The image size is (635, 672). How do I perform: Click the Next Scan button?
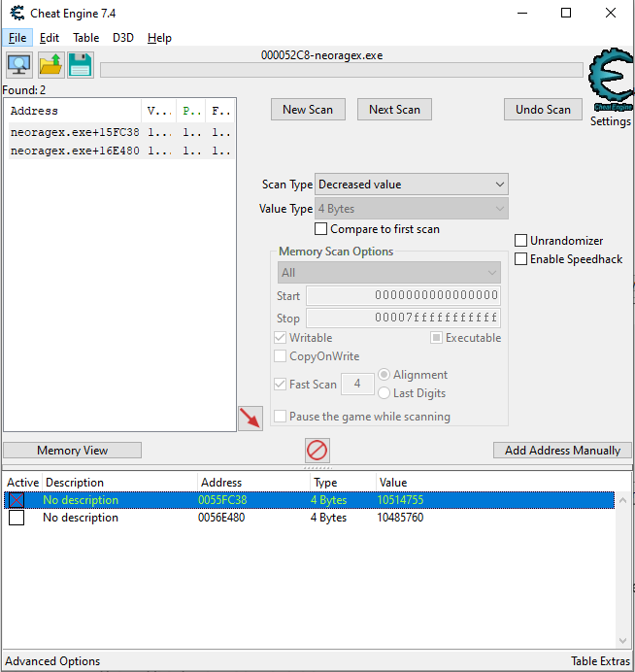394,110
